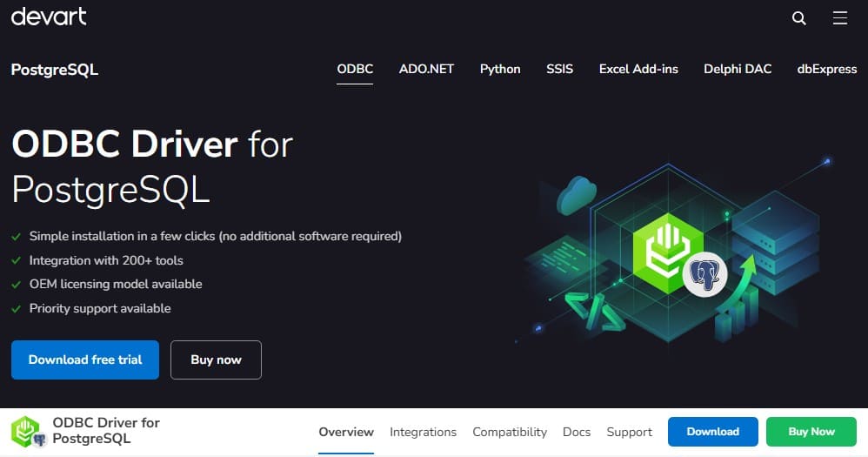This screenshot has height=457, width=868.
Task: Open the Compatibility section
Action: point(510,432)
